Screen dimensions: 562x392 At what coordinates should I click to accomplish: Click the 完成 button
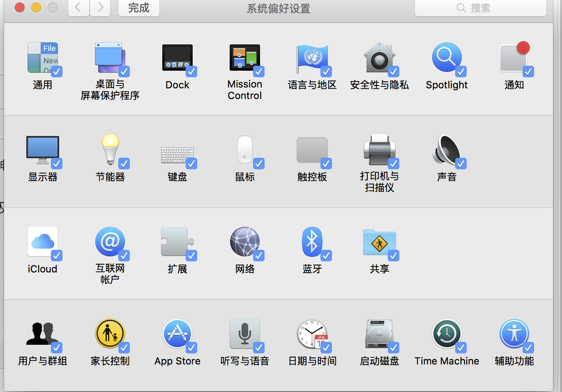[138, 8]
